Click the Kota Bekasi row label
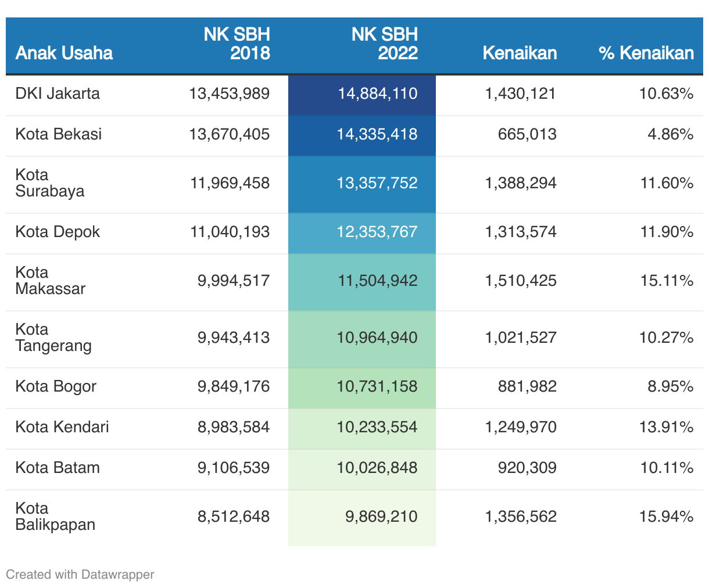709x588 pixels. tap(59, 134)
